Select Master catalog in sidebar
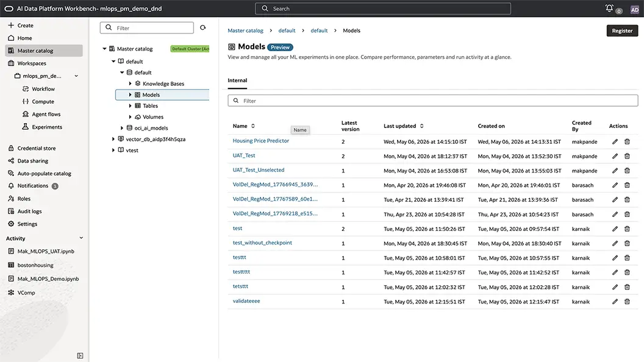The image size is (644, 362). [x=44, y=51]
